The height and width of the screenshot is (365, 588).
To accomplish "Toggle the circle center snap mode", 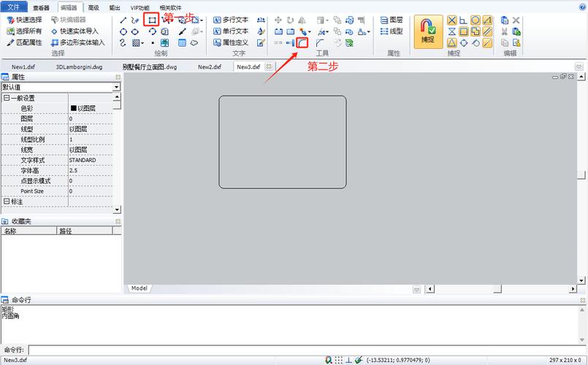I will tap(475, 20).
